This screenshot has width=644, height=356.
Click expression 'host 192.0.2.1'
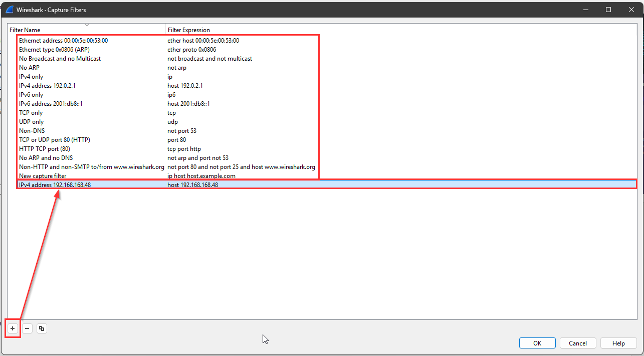[185, 86]
